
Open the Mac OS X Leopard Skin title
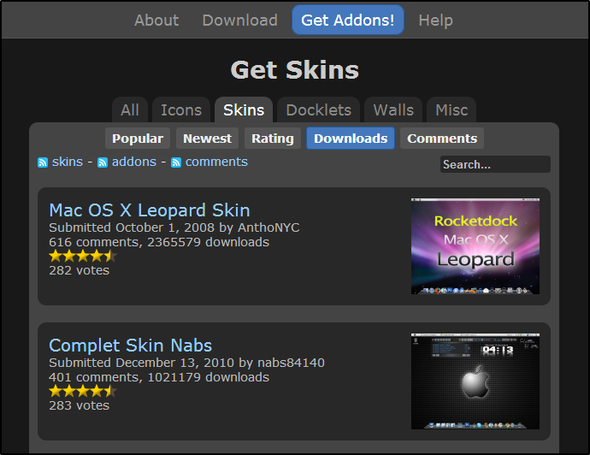pos(149,210)
